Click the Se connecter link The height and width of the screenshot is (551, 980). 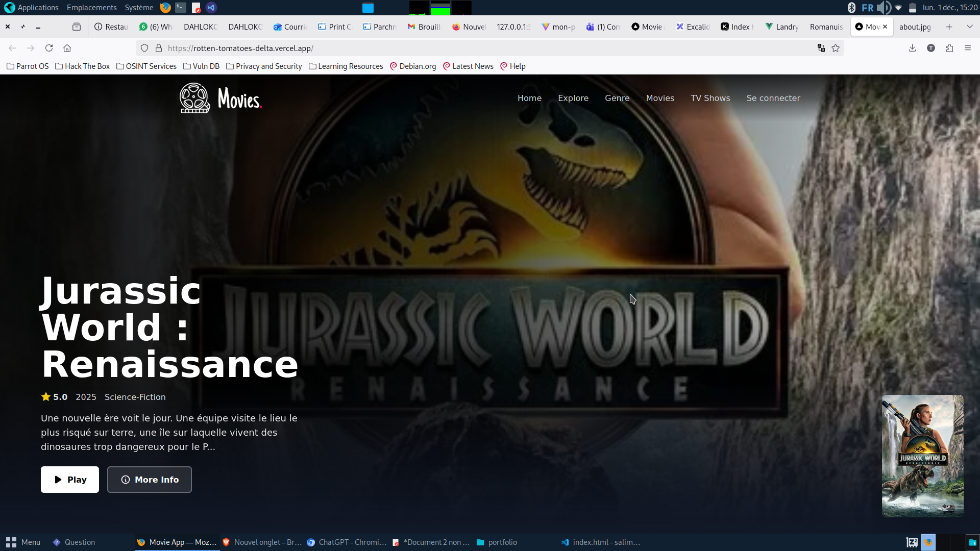(773, 98)
